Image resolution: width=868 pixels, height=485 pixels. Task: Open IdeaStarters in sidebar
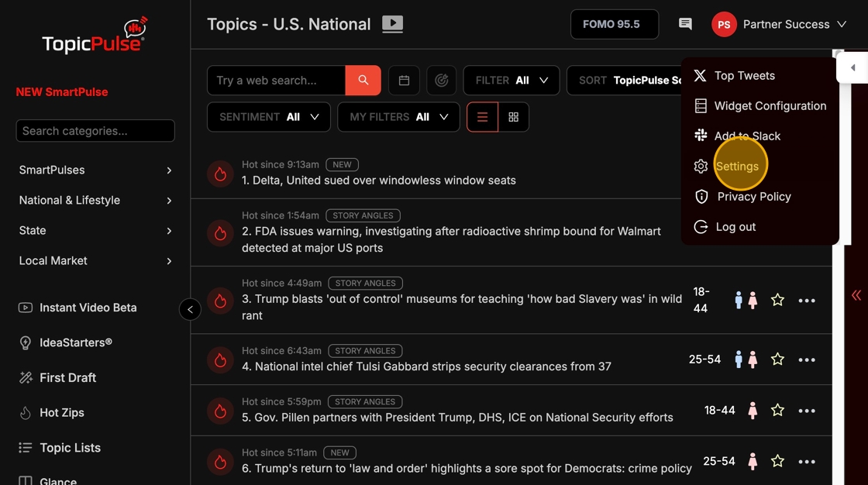pos(65,342)
